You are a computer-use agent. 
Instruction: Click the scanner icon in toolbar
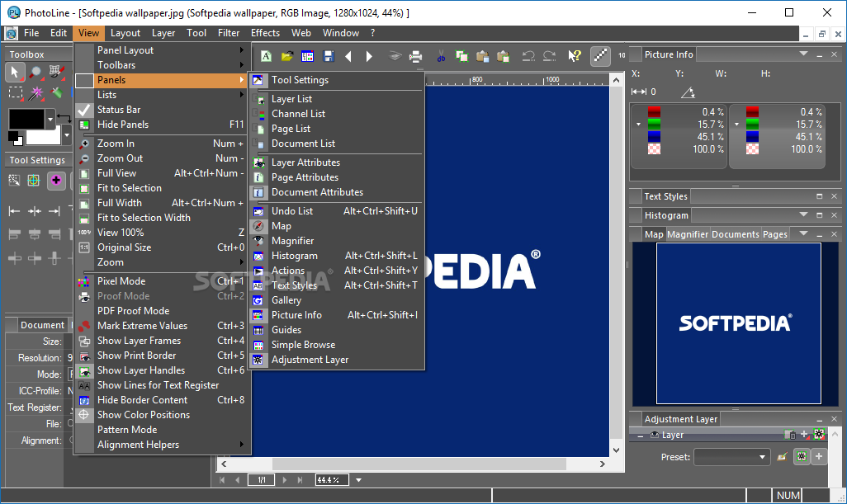395,56
